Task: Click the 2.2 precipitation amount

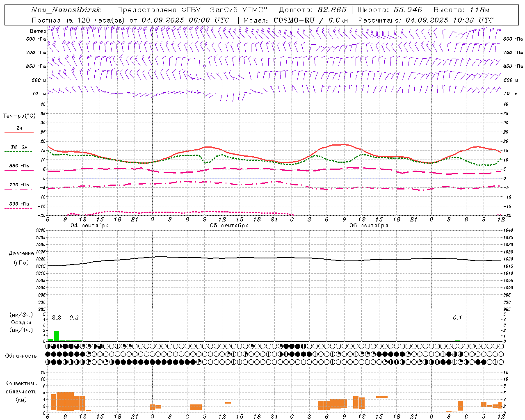Action: pos(56,318)
